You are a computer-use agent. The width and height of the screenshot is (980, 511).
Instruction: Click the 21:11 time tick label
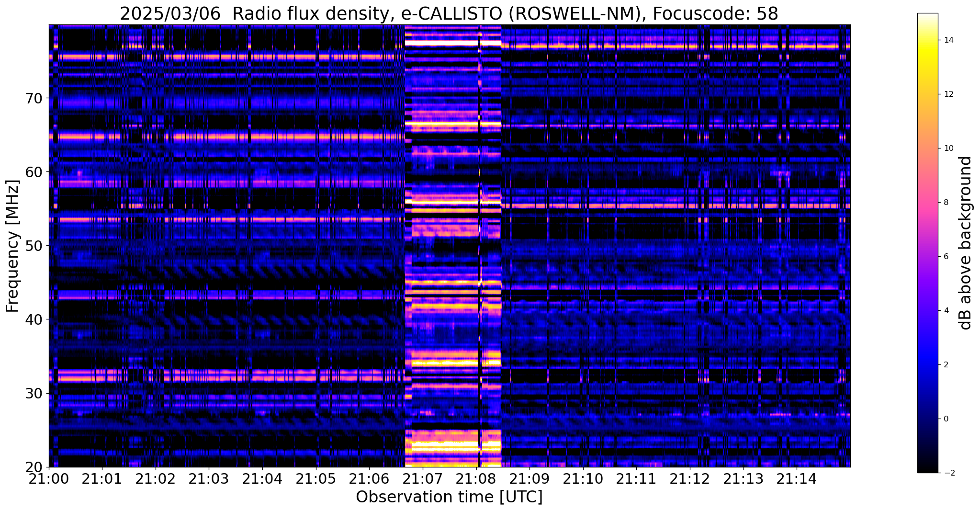tap(636, 478)
